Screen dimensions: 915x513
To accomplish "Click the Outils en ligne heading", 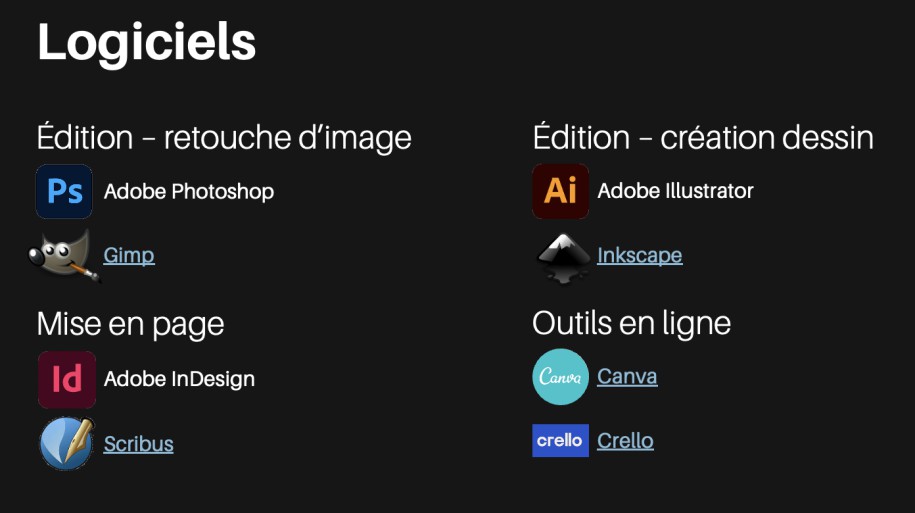I will pos(631,323).
